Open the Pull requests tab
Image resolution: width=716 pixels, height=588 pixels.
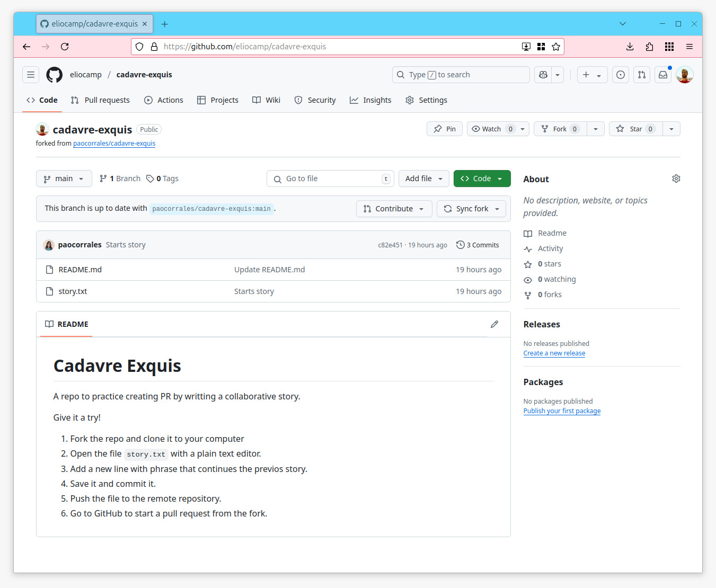click(x=100, y=100)
